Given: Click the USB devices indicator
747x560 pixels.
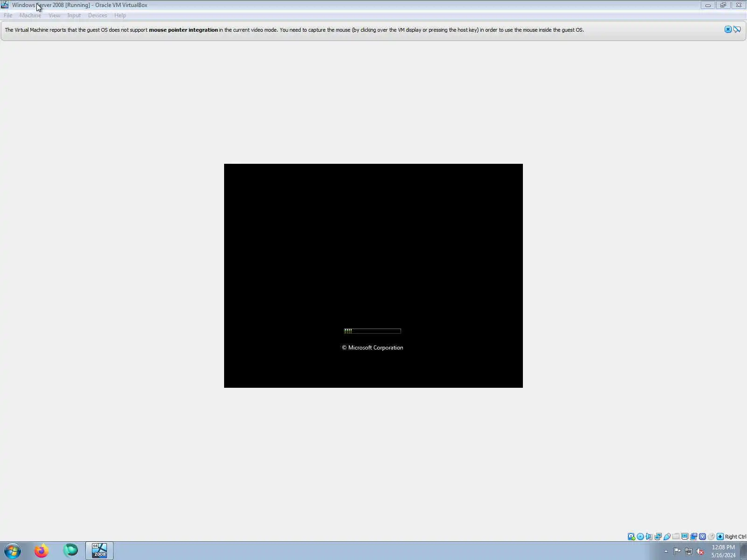Looking at the screenshot, I should click(x=667, y=537).
